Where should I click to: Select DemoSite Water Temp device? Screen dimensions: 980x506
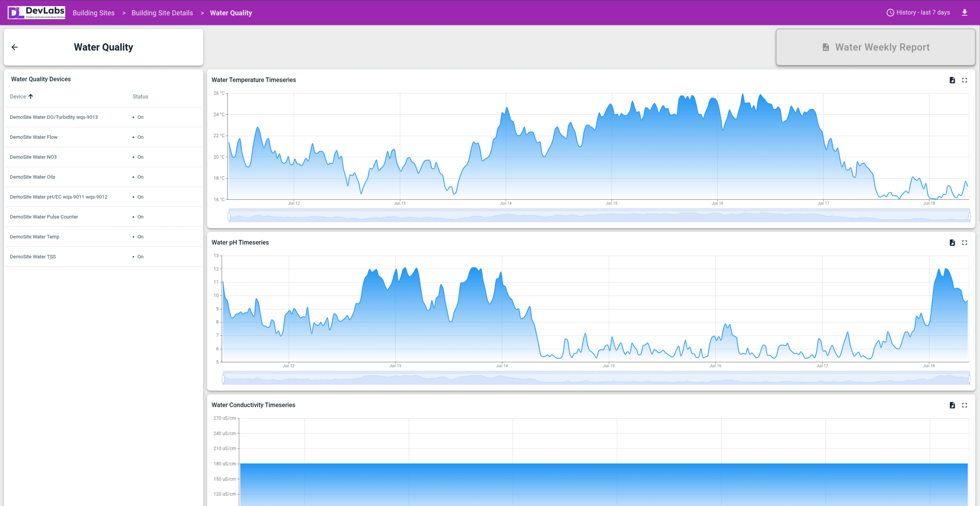pos(103,237)
